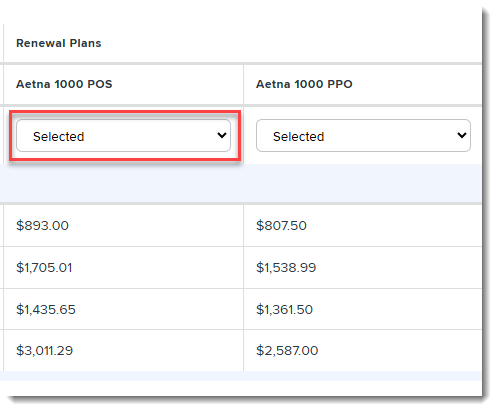The height and width of the screenshot is (411, 497).
Task: Open the Aetna 1000 PPO Selected dropdown
Action: (x=363, y=136)
